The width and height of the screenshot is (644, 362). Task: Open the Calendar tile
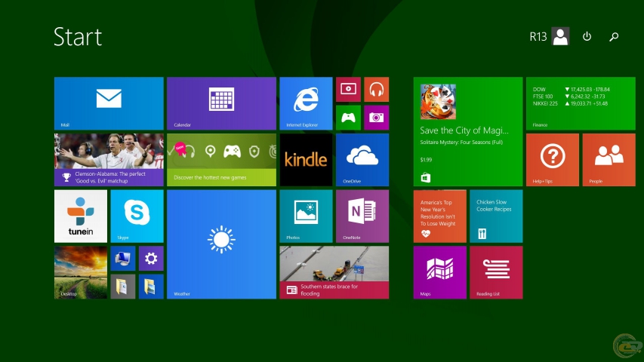[221, 103]
